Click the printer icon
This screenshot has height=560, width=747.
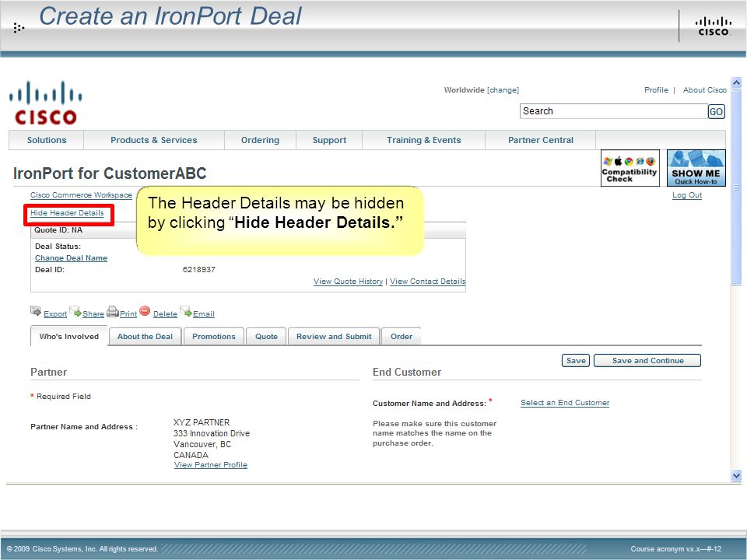(112, 312)
